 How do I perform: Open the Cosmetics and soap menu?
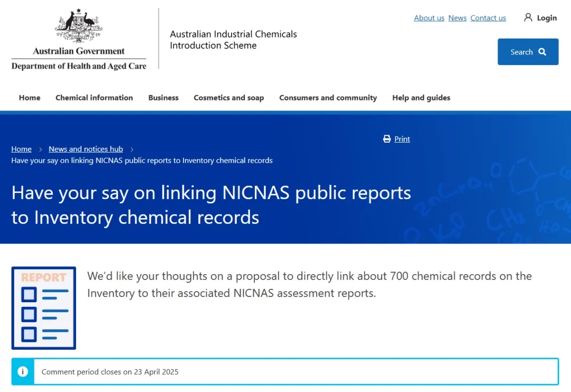(x=228, y=98)
